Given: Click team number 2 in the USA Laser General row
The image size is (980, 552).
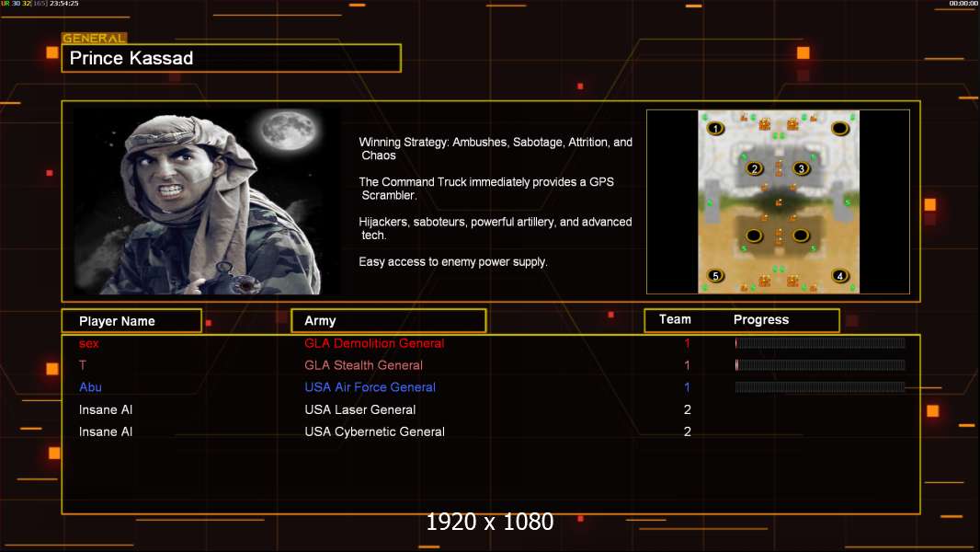Looking at the screenshot, I should 688,409.
